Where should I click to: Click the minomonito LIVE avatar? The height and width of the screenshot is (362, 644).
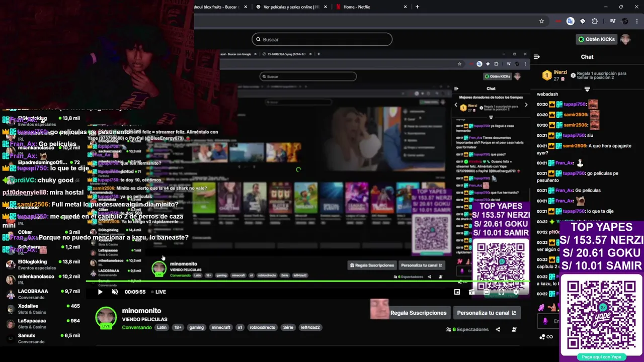pyautogui.click(x=106, y=318)
